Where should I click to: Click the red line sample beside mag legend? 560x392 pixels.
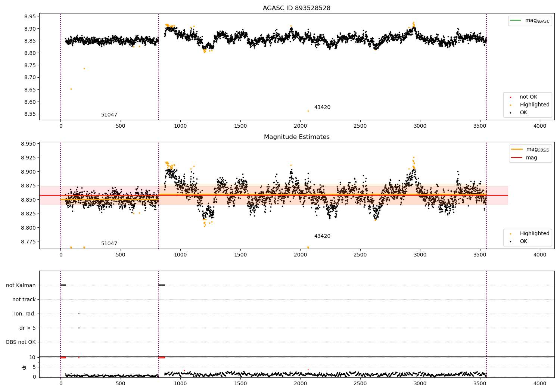pos(517,158)
